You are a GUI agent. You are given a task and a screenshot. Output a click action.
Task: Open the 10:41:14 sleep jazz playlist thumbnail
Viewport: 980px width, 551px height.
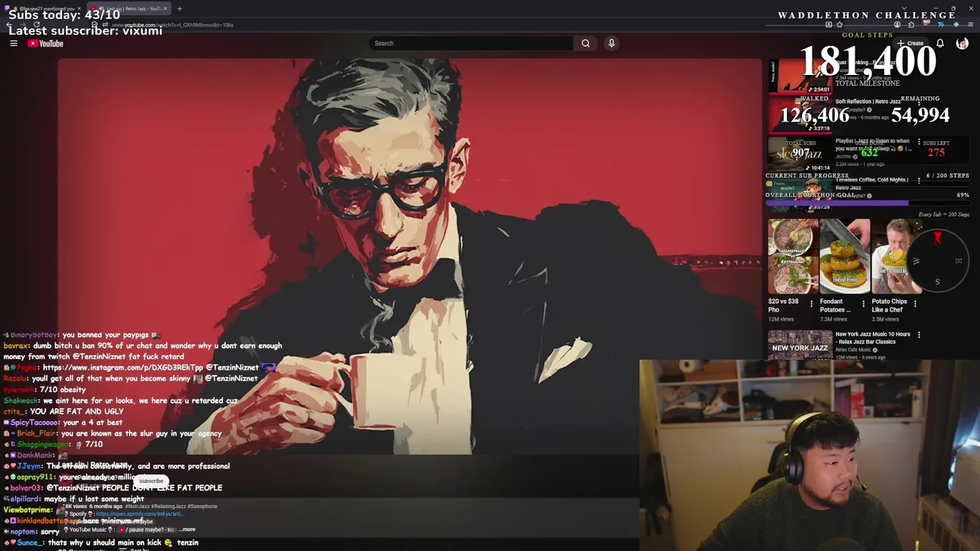tap(800, 153)
